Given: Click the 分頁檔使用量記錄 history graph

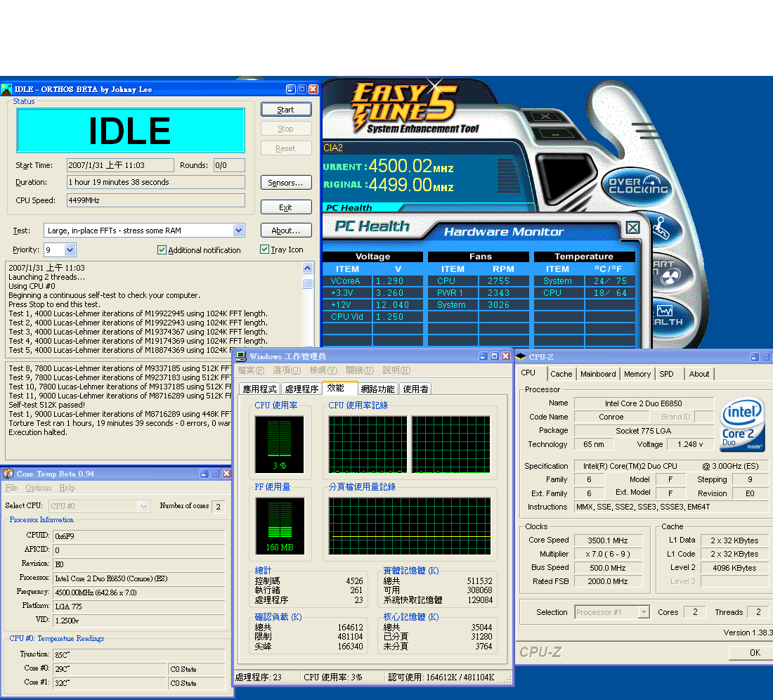Looking at the screenshot, I should click(x=410, y=526).
